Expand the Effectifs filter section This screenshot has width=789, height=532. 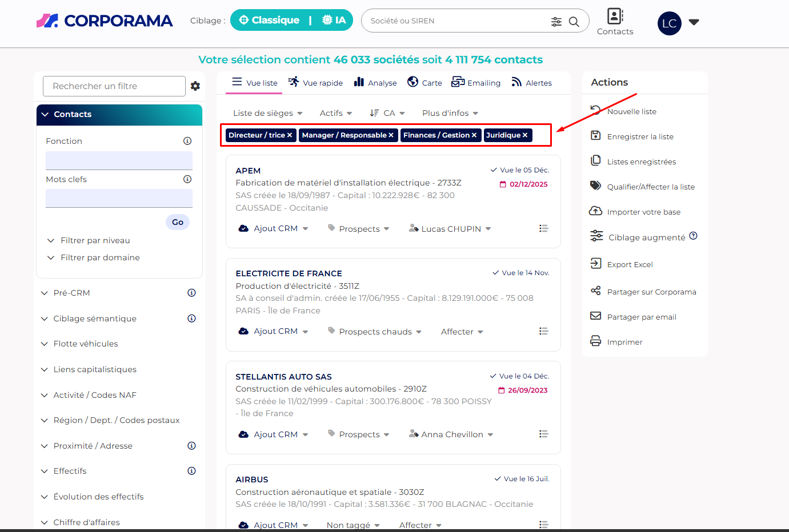[x=70, y=471]
